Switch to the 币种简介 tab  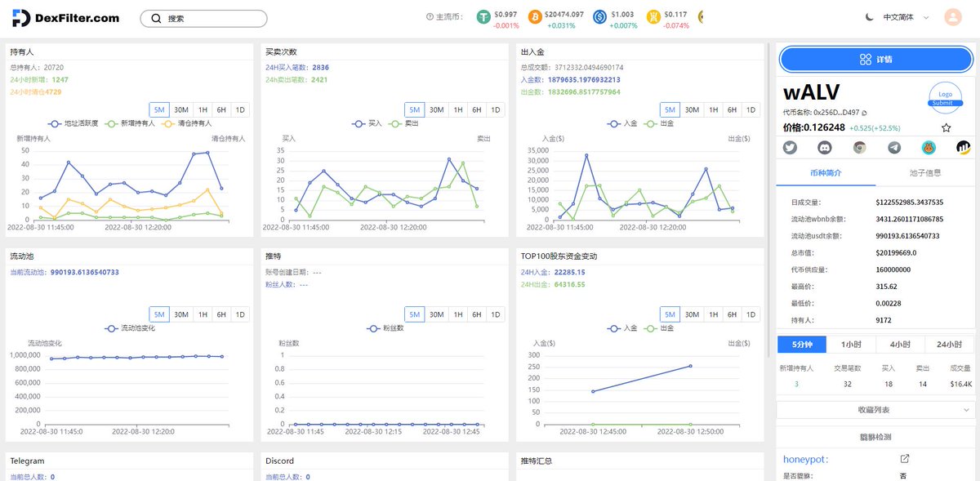[826, 173]
